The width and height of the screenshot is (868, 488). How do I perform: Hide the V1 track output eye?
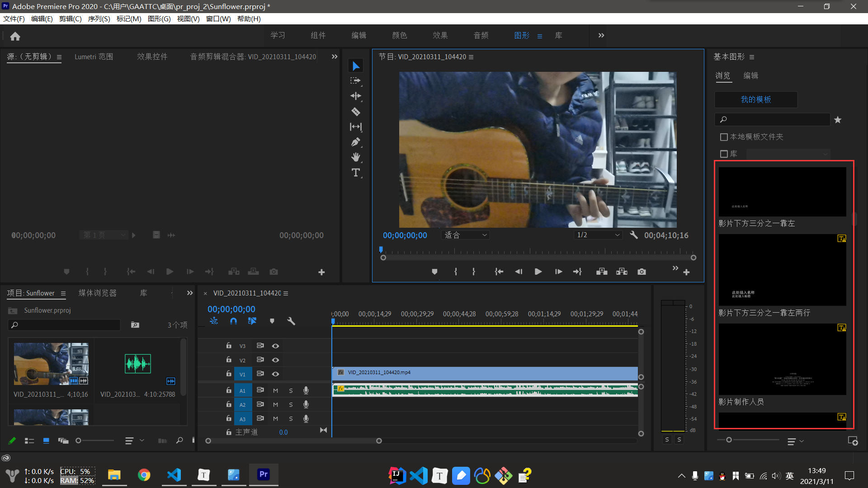(x=275, y=374)
